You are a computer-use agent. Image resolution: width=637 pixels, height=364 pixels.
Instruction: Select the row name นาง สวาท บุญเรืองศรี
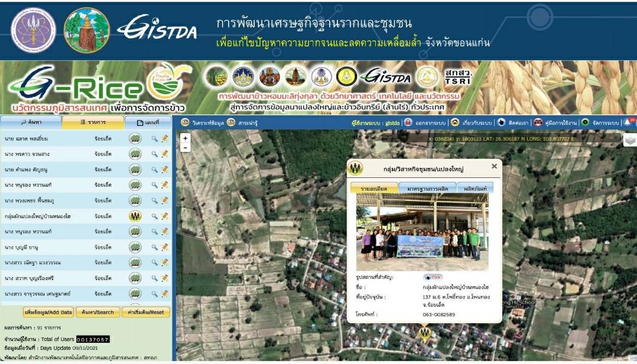[x=30, y=278]
